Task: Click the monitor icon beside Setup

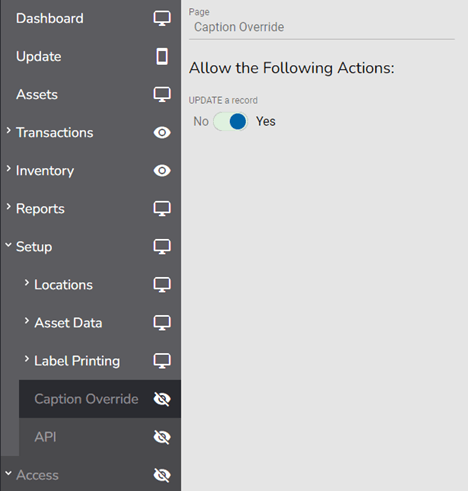Action: pyautogui.click(x=162, y=247)
